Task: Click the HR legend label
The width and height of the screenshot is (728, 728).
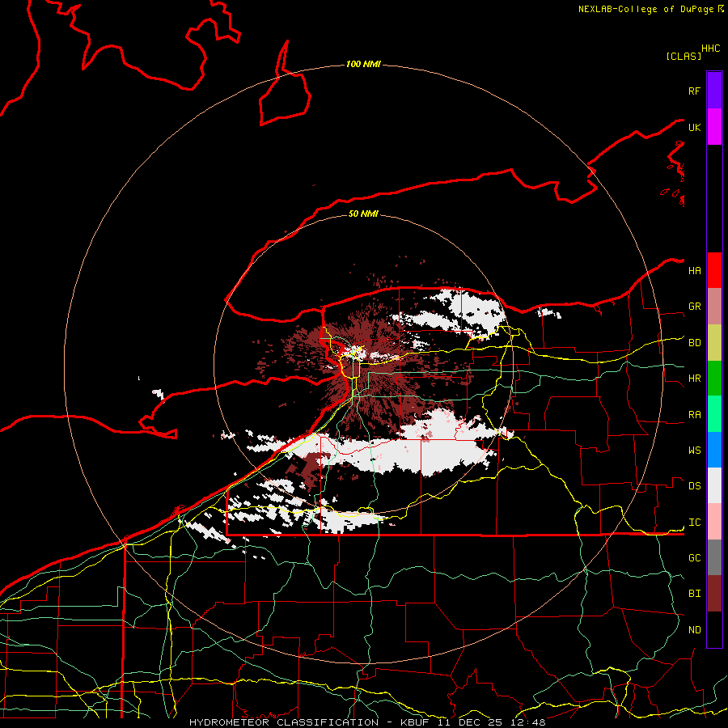Action: (x=694, y=379)
